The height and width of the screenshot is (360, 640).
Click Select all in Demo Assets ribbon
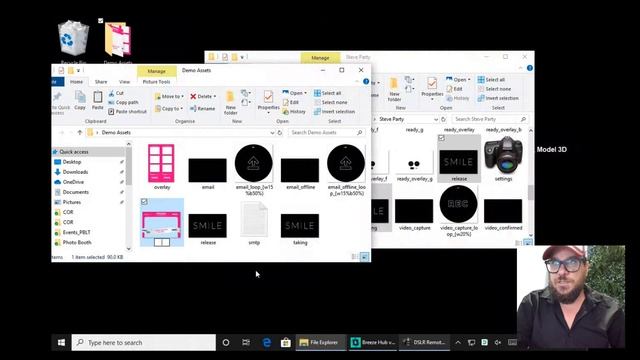point(328,93)
